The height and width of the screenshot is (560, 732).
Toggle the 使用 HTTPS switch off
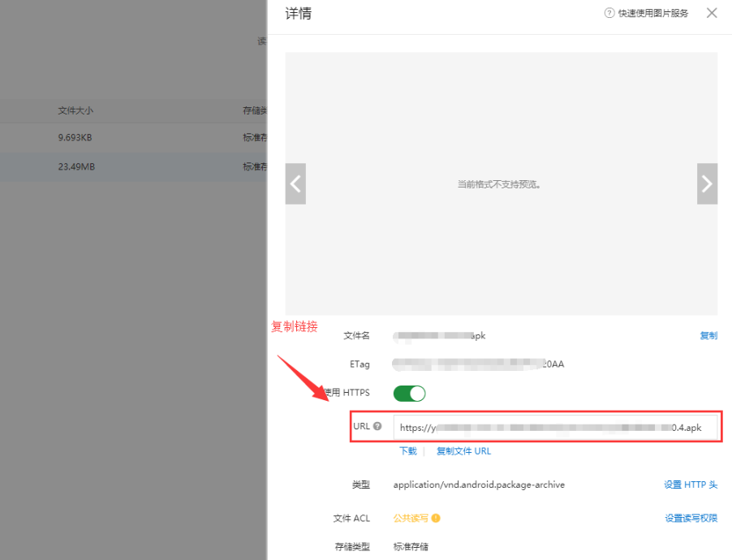409,394
